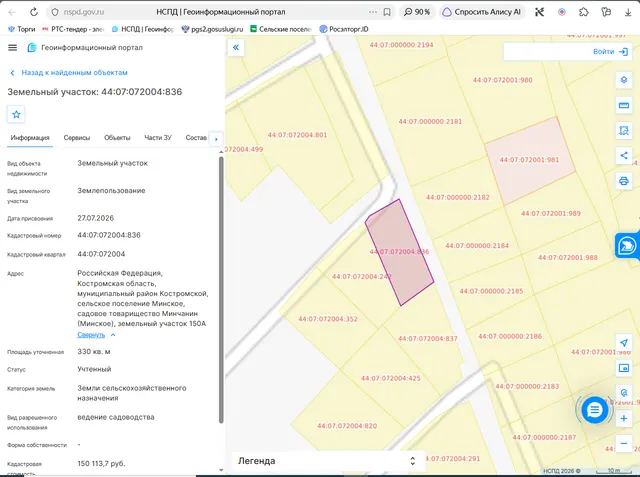Viewport: 640px width, 477px height.
Task: Open the НСПД bookmark
Action: pyautogui.click(x=143, y=29)
